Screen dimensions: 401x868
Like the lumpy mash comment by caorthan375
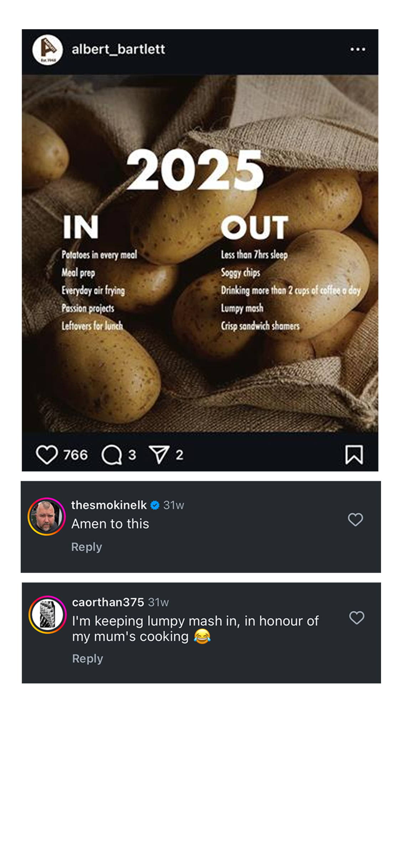(x=356, y=618)
